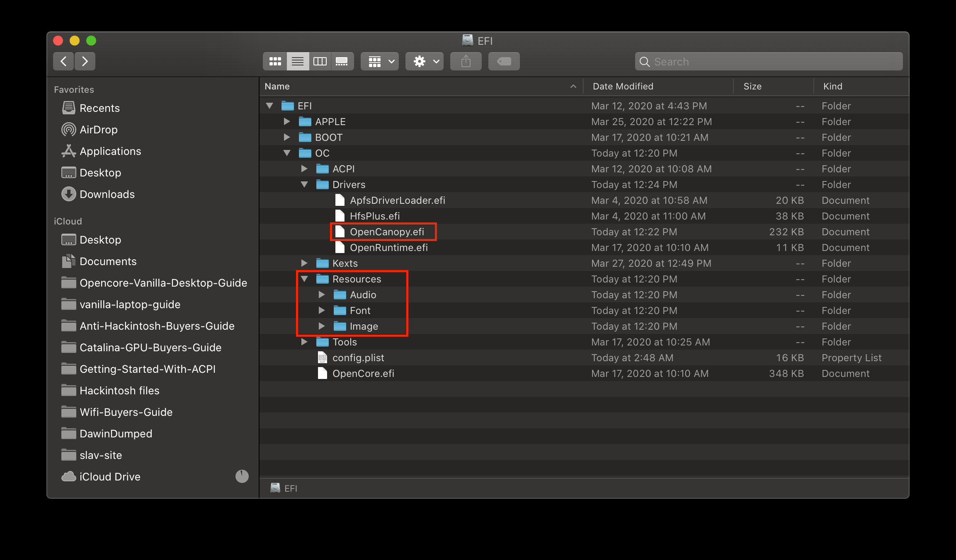This screenshot has width=956, height=560.
Task: Select the config.plist file
Action: 358,357
